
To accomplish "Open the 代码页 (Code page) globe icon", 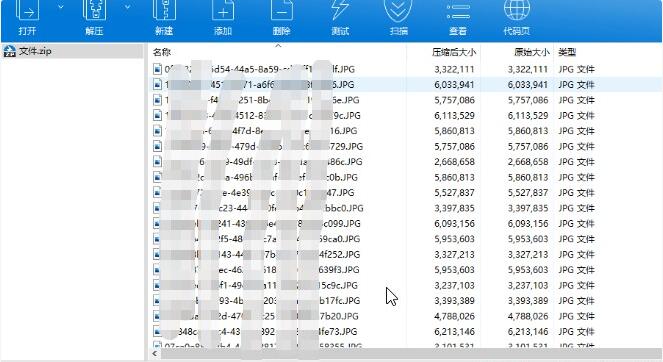I will pos(517,11).
